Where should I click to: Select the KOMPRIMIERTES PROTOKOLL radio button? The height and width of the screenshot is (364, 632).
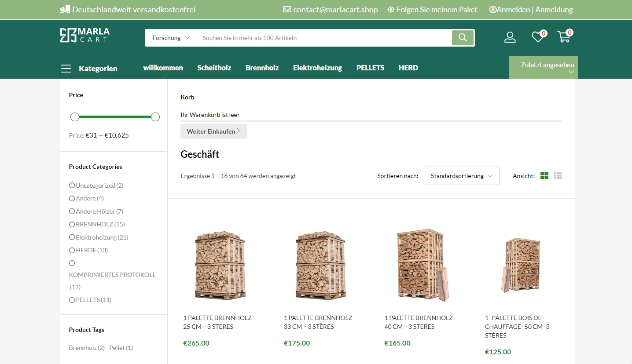click(x=72, y=263)
